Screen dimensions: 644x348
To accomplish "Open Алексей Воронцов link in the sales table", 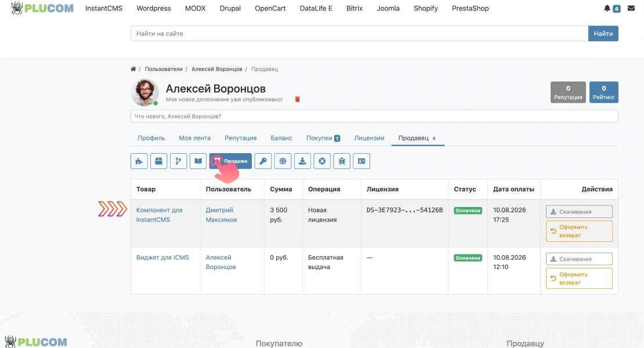I will 220,262.
